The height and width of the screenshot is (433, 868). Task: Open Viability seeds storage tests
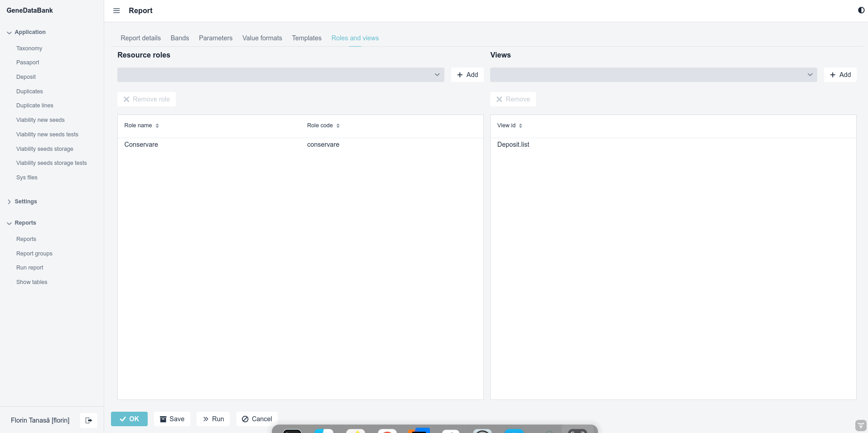[52, 163]
